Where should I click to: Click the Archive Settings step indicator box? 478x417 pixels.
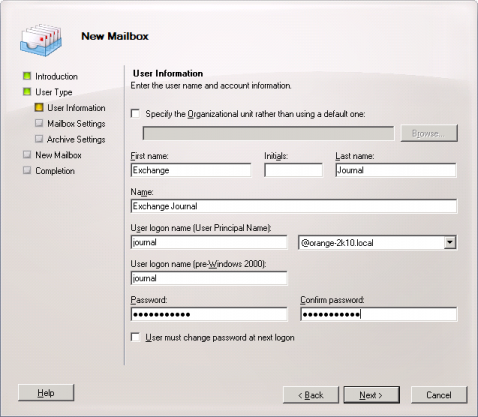pos(39,139)
